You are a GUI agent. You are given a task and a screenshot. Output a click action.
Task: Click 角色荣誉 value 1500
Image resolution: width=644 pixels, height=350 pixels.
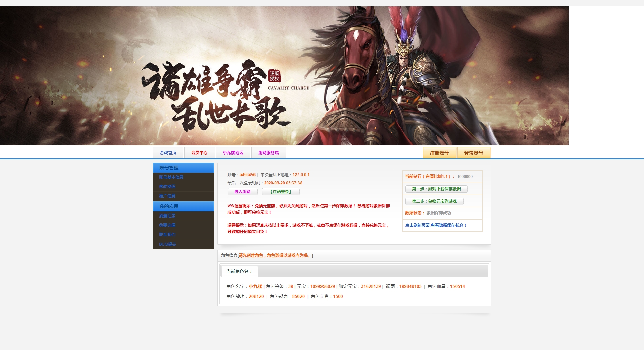coord(338,297)
